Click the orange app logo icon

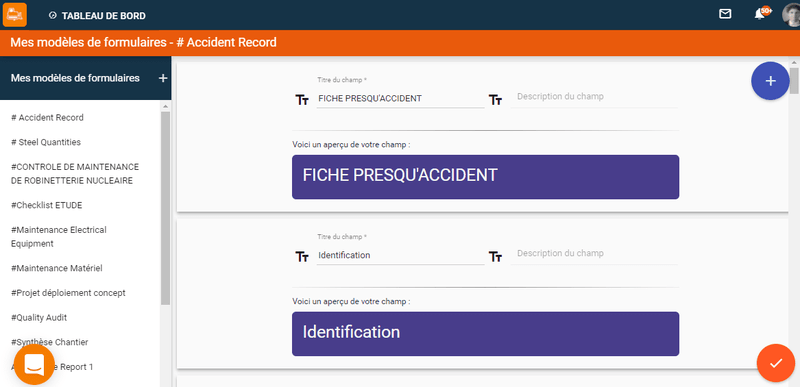[15, 15]
